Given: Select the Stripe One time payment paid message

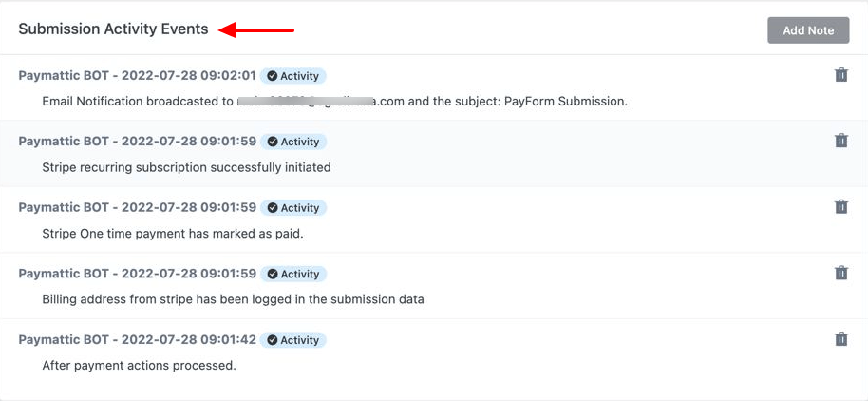Looking at the screenshot, I should click(x=173, y=234).
